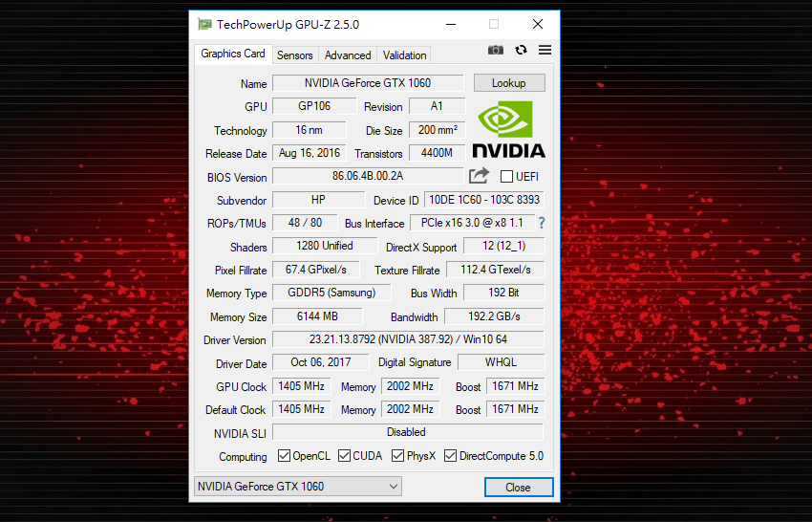Toggle the DirectCompute 5.0 checkbox
Image resolution: width=812 pixels, height=522 pixels.
coord(450,456)
